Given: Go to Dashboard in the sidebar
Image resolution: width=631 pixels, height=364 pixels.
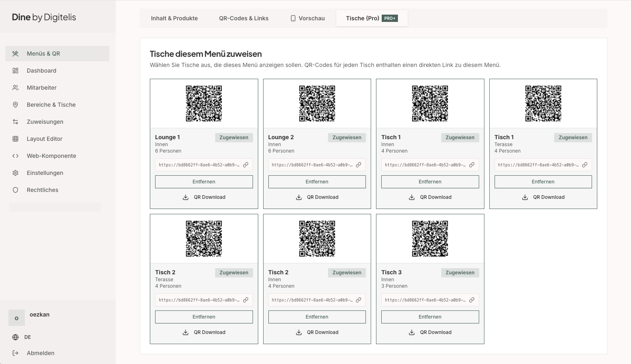Looking at the screenshot, I should pyautogui.click(x=57, y=71).
